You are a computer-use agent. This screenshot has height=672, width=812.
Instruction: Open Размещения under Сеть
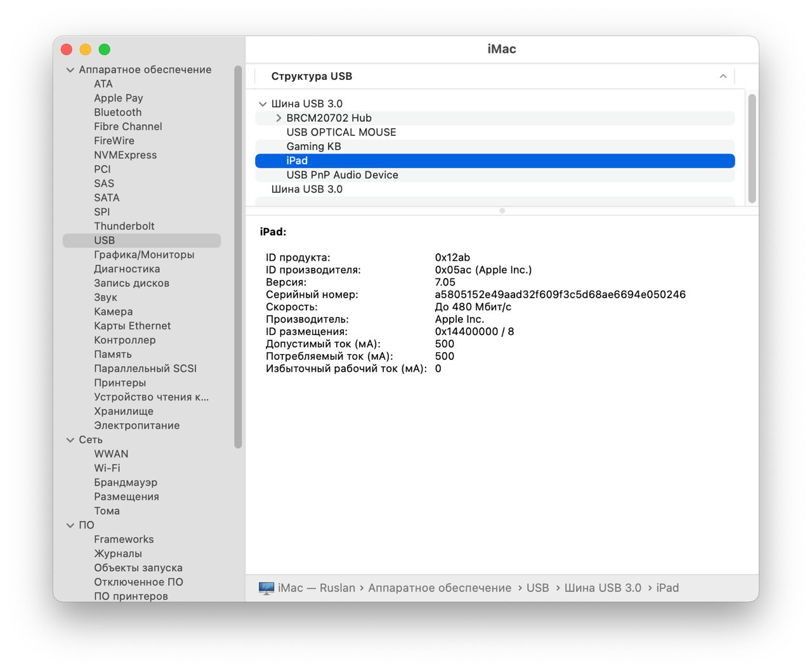tap(126, 497)
